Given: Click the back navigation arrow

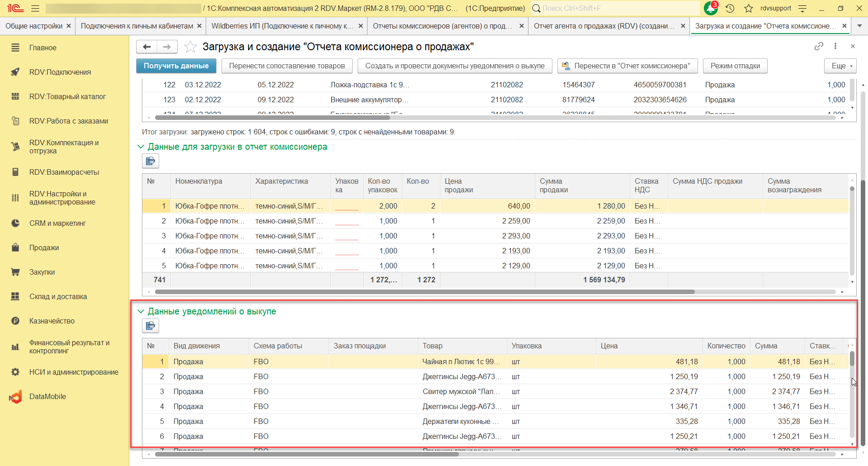Looking at the screenshot, I should click(147, 47).
